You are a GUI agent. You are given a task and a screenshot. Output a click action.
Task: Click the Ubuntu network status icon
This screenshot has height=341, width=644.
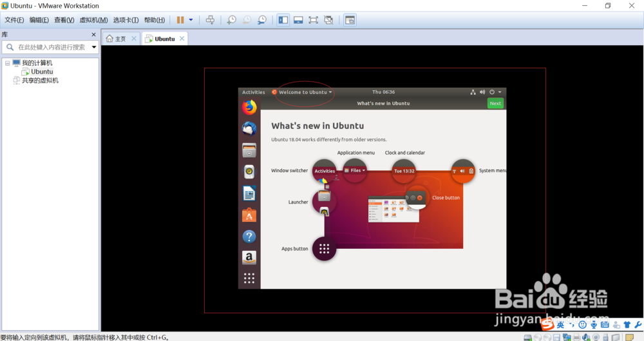click(x=473, y=92)
